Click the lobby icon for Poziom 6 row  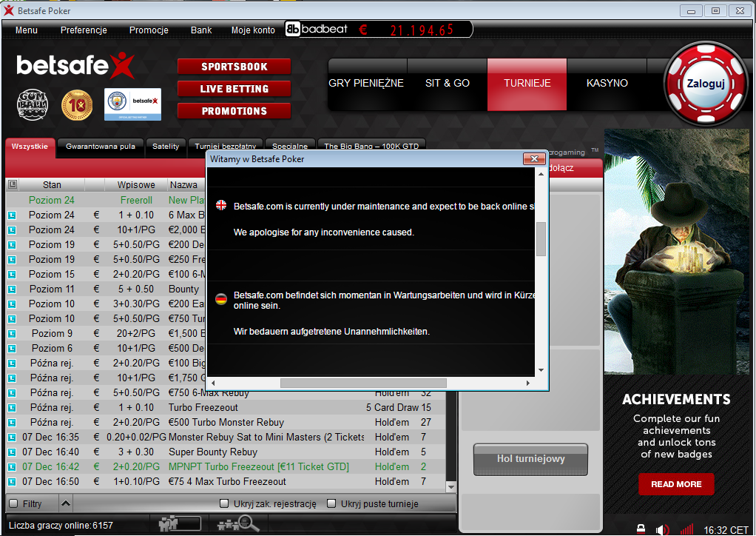pyautogui.click(x=12, y=349)
